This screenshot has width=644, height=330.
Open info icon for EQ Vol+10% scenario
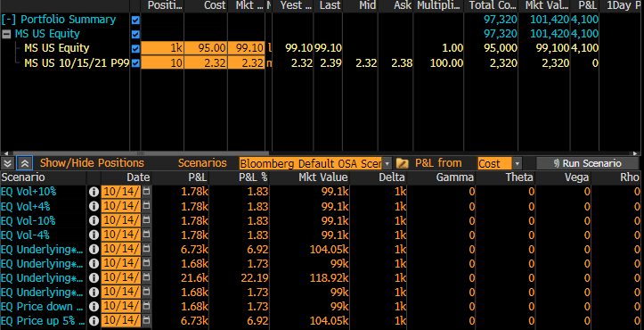pyautogui.click(x=94, y=192)
